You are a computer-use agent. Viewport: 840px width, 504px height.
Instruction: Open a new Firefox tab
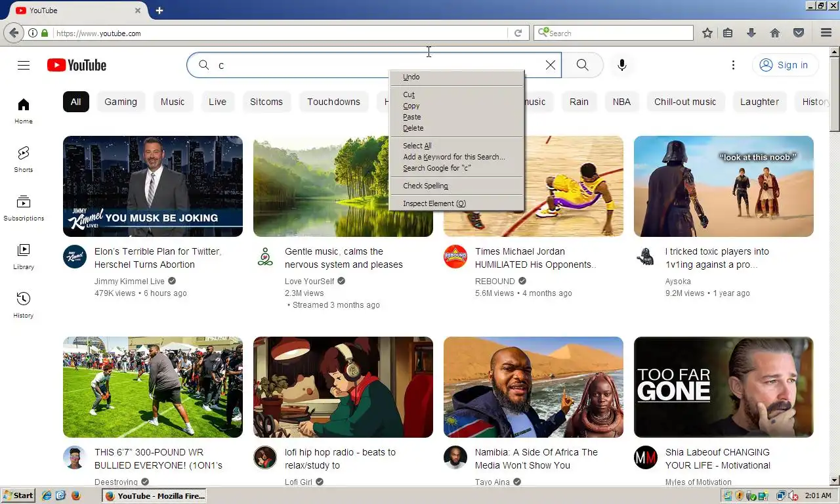coord(159,10)
